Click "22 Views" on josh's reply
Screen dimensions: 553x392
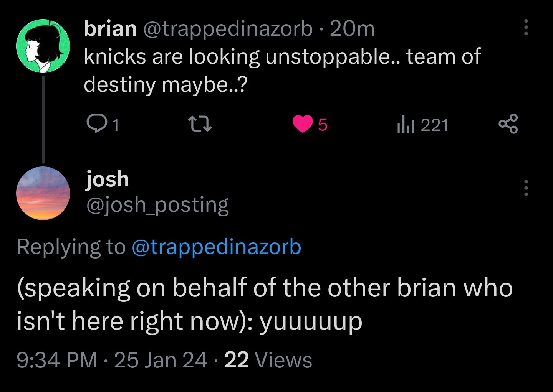[268, 360]
